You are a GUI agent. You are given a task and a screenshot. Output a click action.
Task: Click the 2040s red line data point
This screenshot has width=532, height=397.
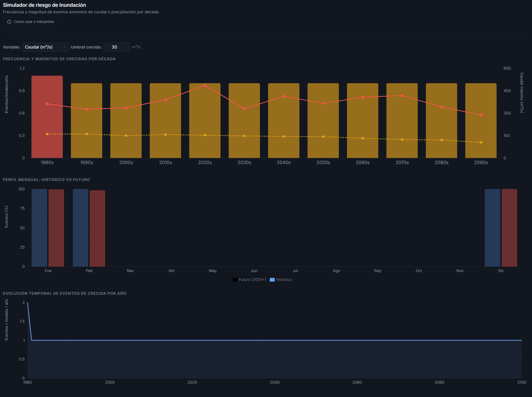284,96
